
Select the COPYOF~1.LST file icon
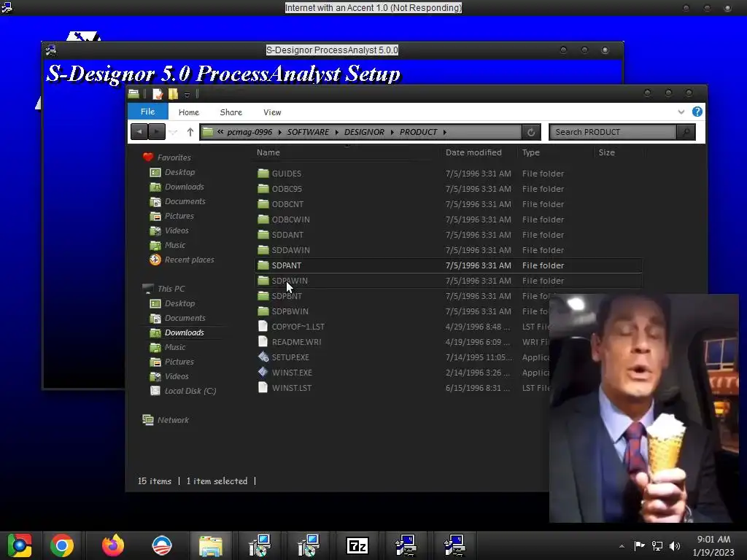tap(263, 326)
